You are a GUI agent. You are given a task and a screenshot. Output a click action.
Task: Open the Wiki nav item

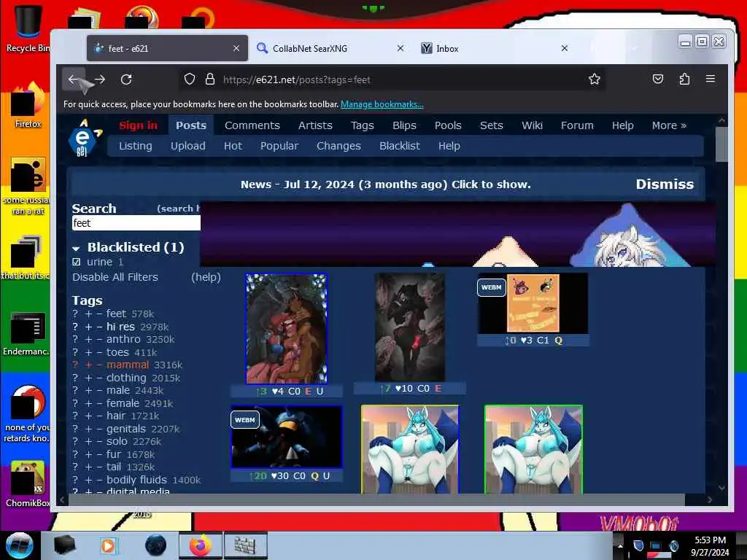[x=532, y=125]
